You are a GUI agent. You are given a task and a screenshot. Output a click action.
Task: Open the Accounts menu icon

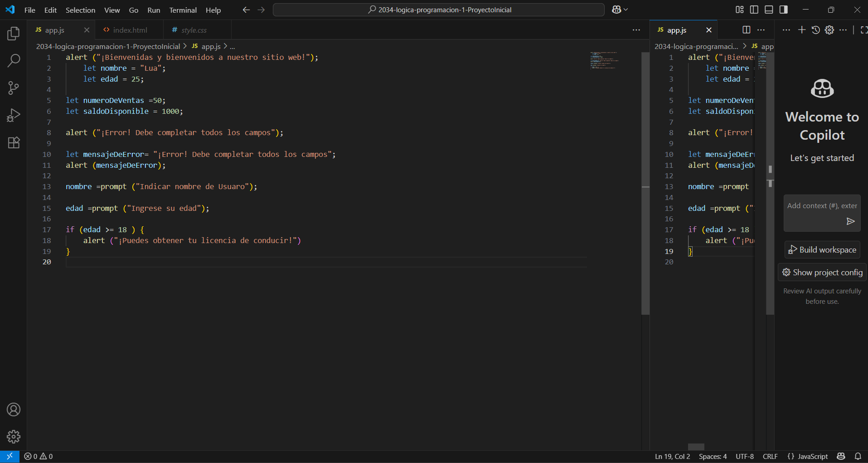tap(14, 409)
